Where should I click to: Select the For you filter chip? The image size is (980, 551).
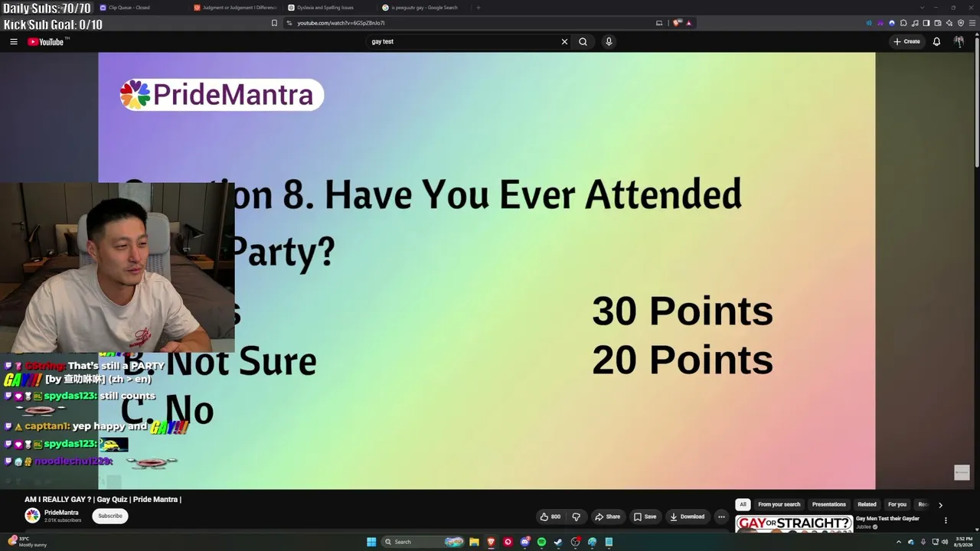[897, 505]
